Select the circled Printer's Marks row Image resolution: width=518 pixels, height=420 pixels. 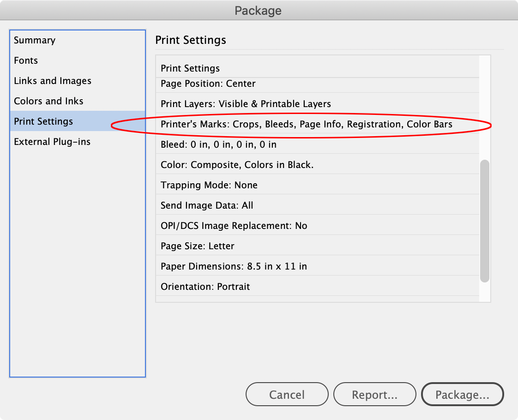306,124
